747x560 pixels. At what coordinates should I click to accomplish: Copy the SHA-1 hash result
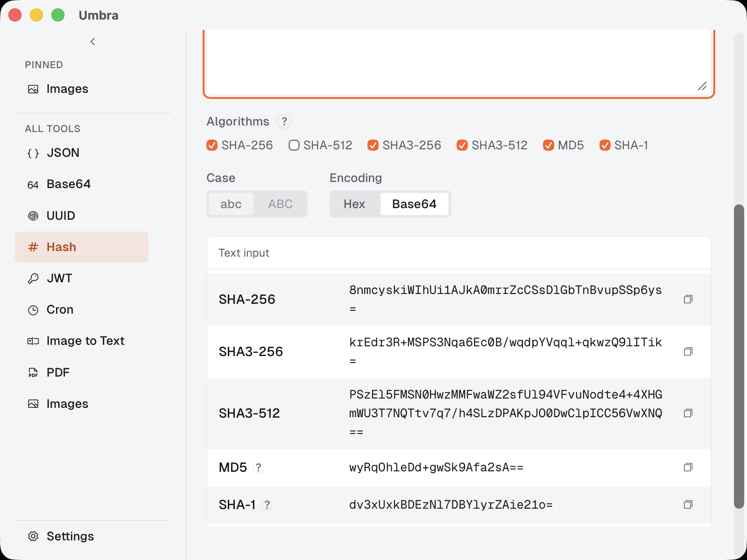(688, 504)
